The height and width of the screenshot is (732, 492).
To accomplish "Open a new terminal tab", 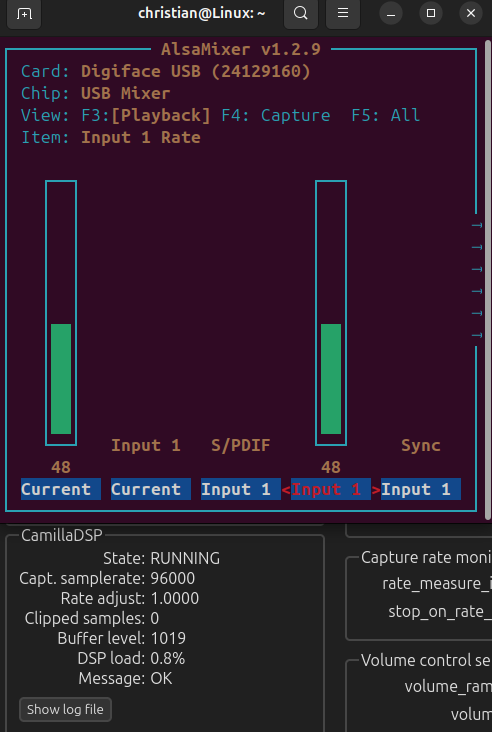I will click(x=24, y=14).
